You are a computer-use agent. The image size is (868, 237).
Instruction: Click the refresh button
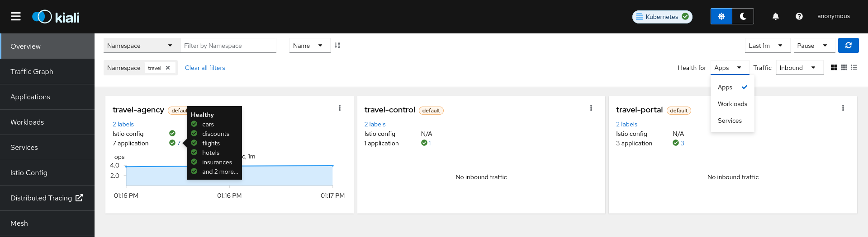coord(848,46)
